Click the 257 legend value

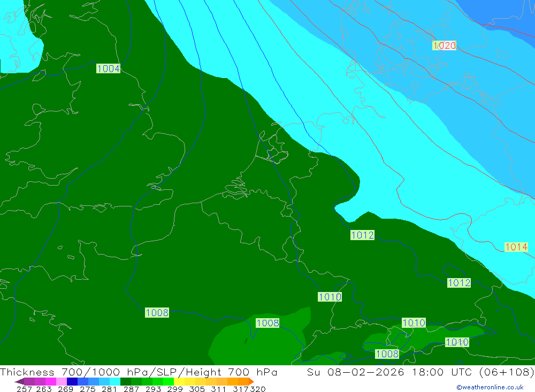coord(24,389)
